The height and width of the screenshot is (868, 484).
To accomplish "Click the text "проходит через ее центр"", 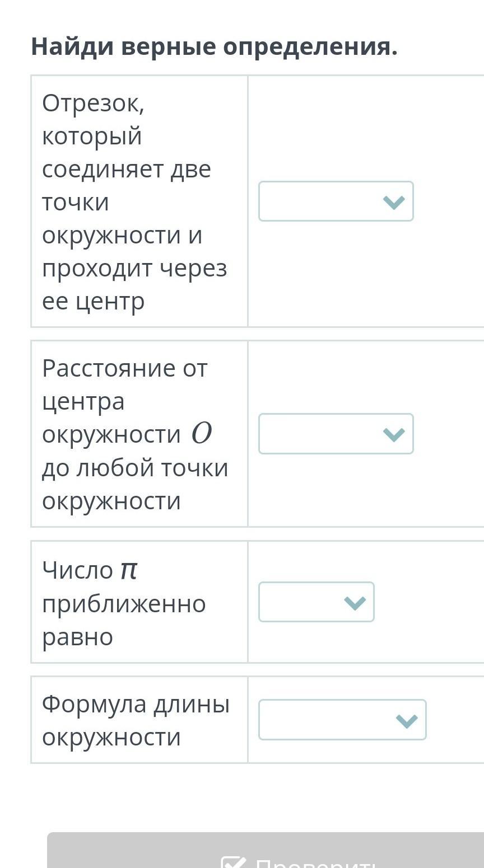I will [x=134, y=285].
